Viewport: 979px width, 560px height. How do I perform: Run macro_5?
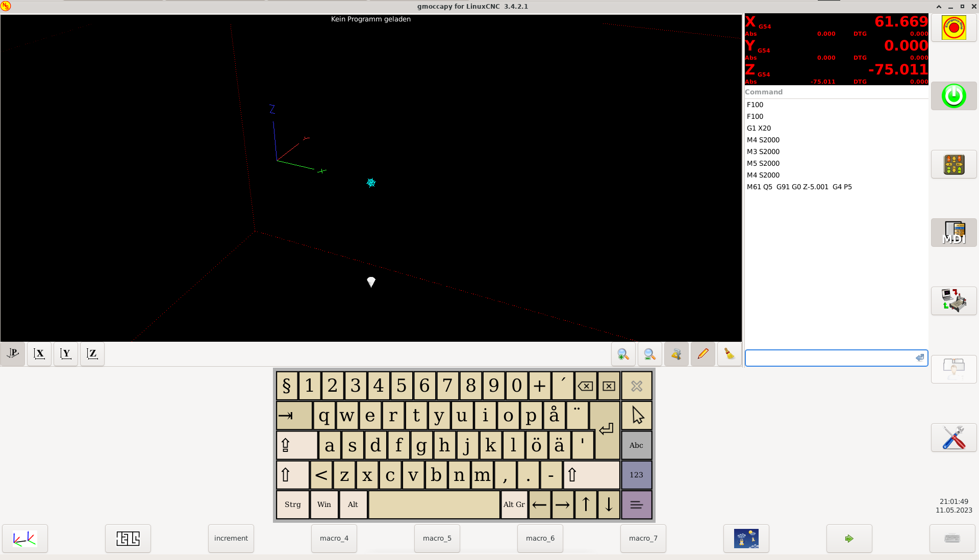click(x=437, y=539)
